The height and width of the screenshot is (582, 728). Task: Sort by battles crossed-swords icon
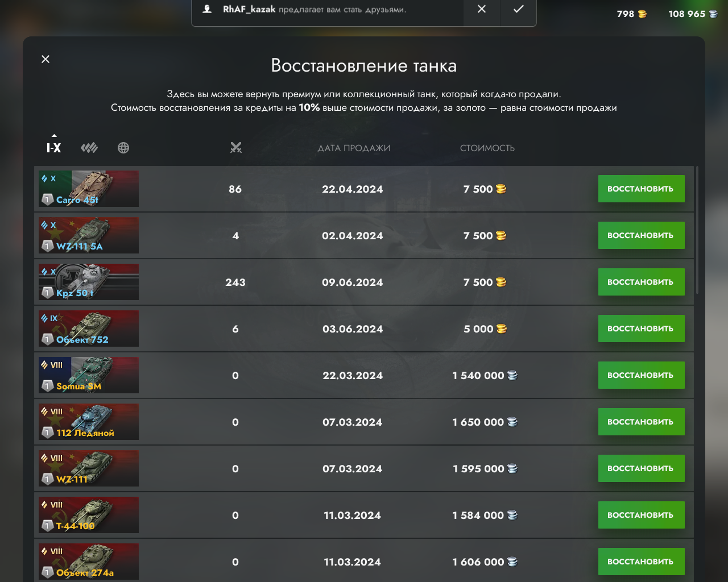pos(235,148)
